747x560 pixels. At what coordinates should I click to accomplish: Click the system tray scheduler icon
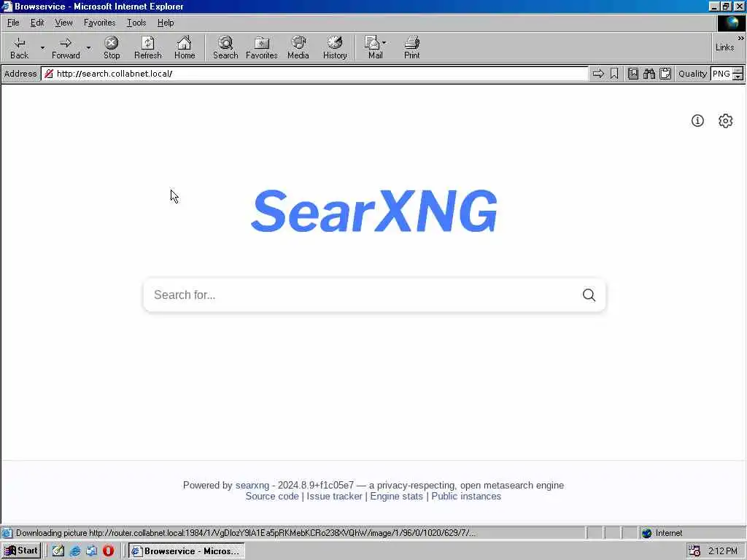click(694, 551)
